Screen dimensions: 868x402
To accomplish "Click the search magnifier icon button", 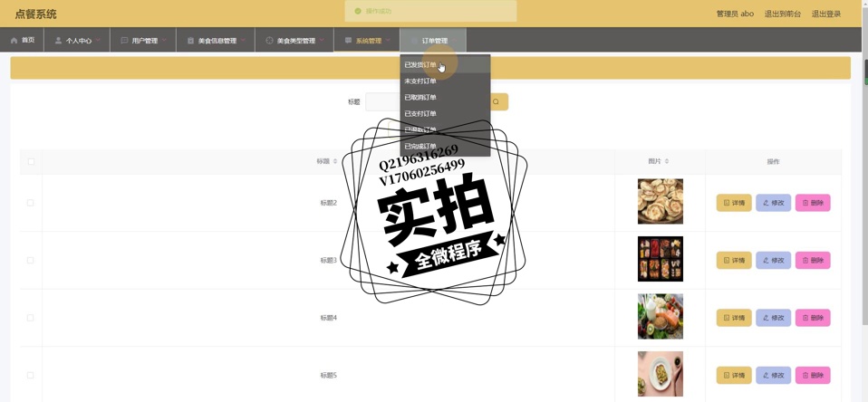I will 497,102.
